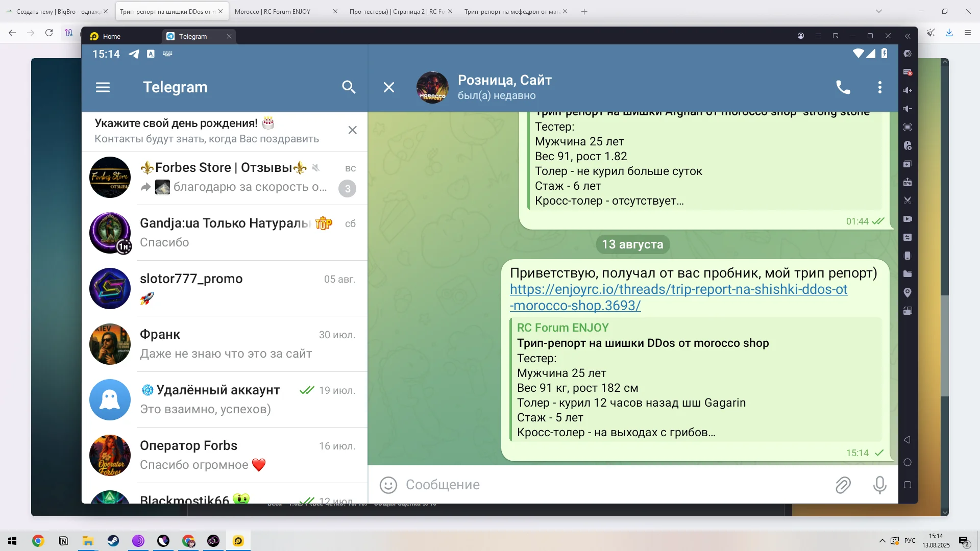Tap the Android home circle button
The image size is (980, 551).
[x=908, y=462]
